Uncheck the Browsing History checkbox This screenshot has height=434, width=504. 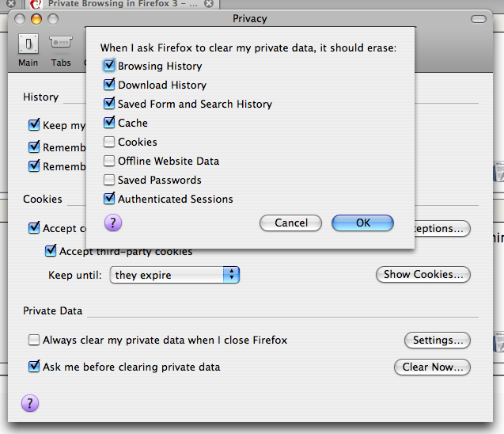[x=109, y=65]
